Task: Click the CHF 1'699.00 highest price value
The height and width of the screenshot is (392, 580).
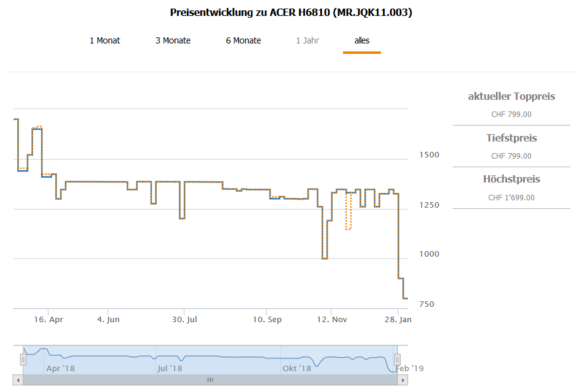Action: click(x=511, y=198)
